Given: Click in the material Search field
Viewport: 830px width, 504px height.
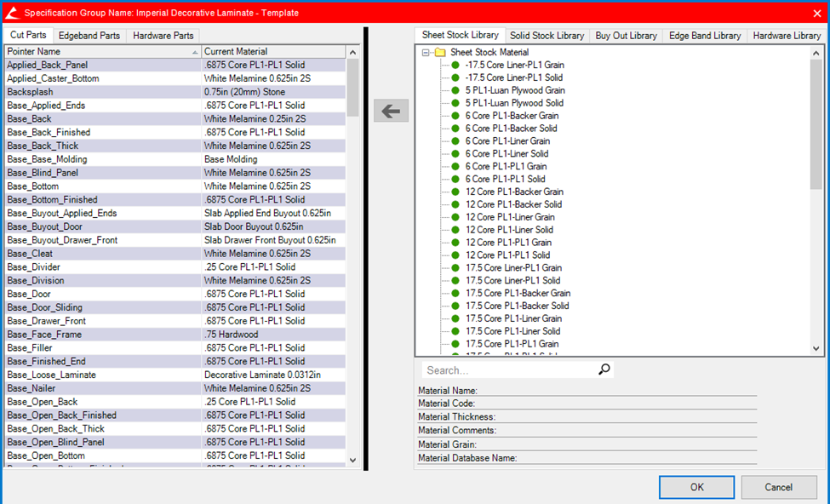Looking at the screenshot, I should pyautogui.click(x=507, y=370).
